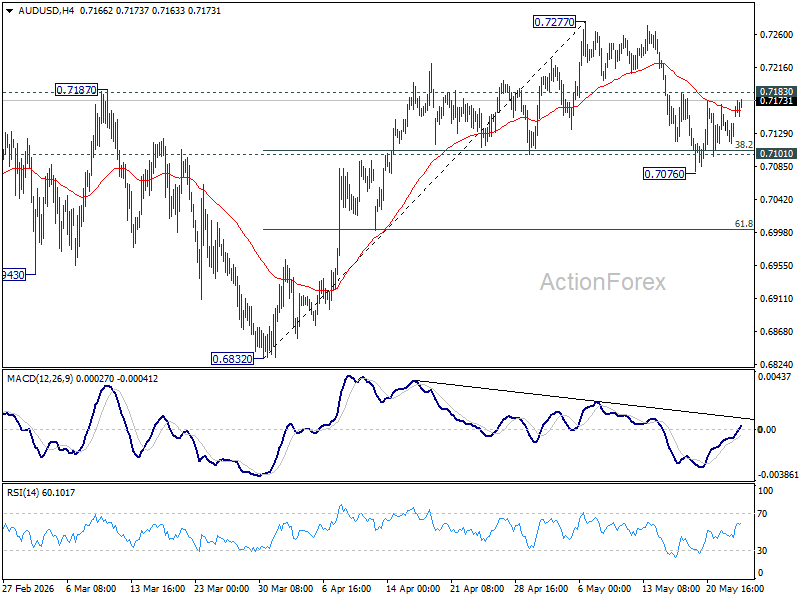The height and width of the screenshot is (600, 800).
Task: Click the 6 May 00:00 time label
Action: [605, 589]
